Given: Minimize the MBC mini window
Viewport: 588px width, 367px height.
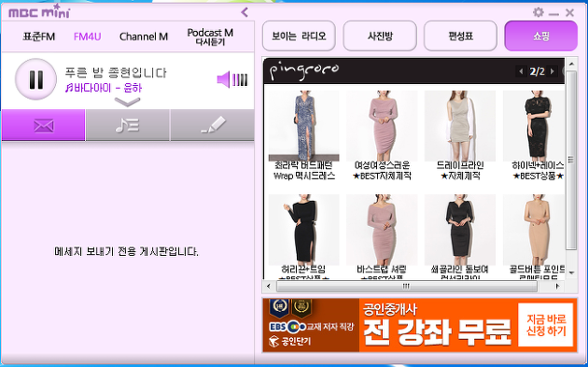Looking at the screenshot, I should [553, 14].
